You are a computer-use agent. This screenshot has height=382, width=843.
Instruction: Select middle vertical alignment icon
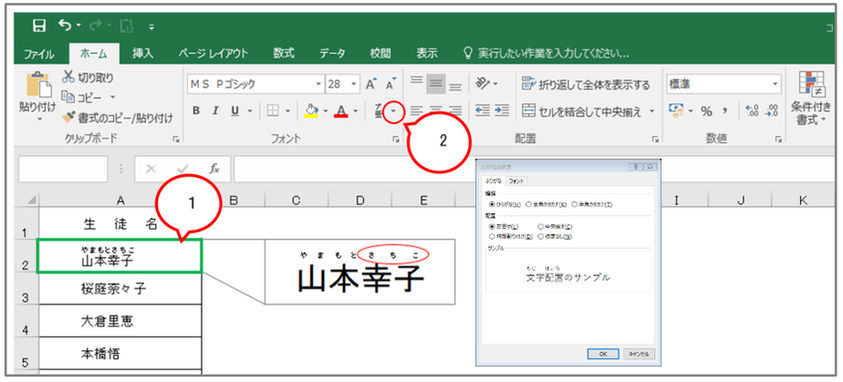coord(436,84)
